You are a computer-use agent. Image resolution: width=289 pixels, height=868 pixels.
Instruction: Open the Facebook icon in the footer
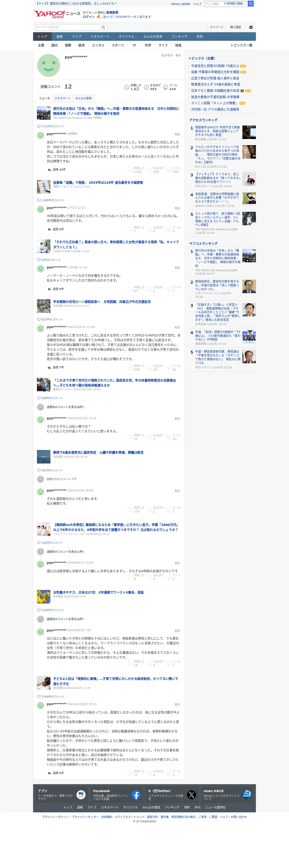[x=136, y=795]
